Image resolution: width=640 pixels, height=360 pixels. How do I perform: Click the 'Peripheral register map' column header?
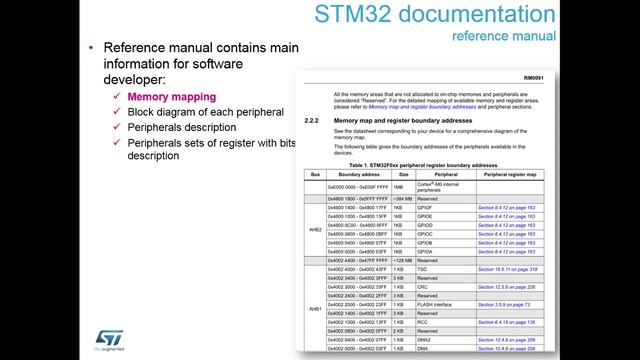coord(510,175)
